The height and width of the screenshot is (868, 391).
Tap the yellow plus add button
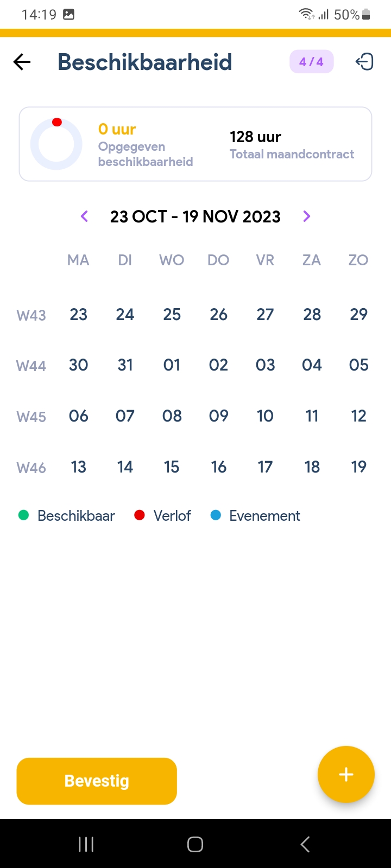346,774
